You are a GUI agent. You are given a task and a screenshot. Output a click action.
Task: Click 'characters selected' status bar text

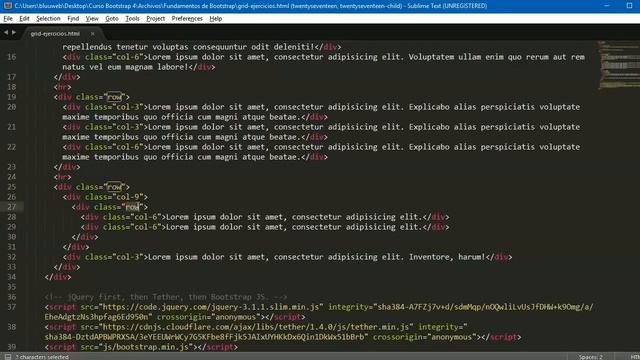coord(42,357)
